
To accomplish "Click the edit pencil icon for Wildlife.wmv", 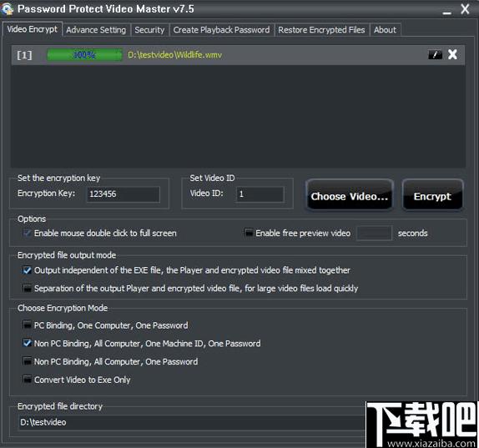I will (x=435, y=55).
